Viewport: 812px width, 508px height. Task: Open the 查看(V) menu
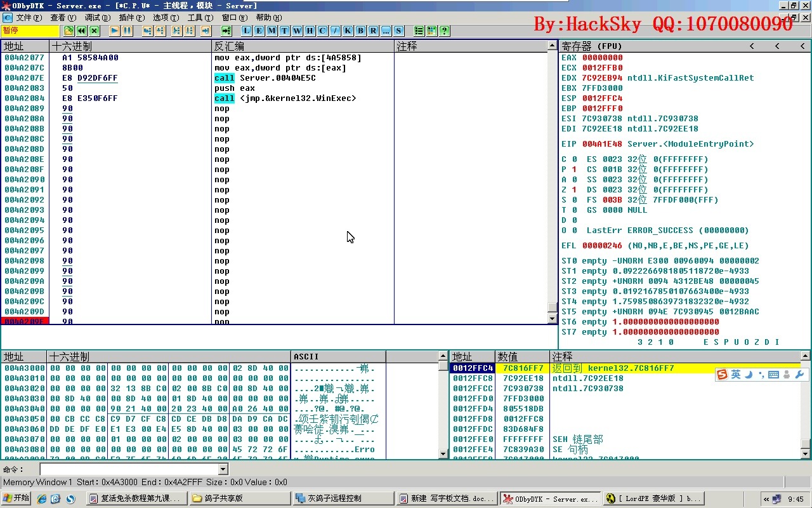pos(63,18)
